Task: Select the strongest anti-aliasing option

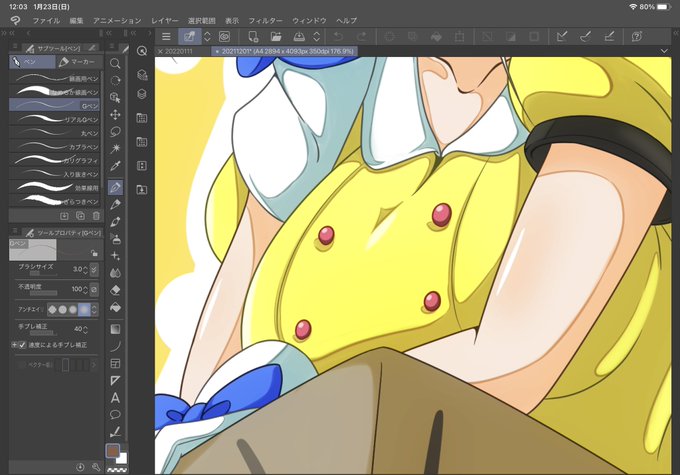Action: click(x=84, y=309)
